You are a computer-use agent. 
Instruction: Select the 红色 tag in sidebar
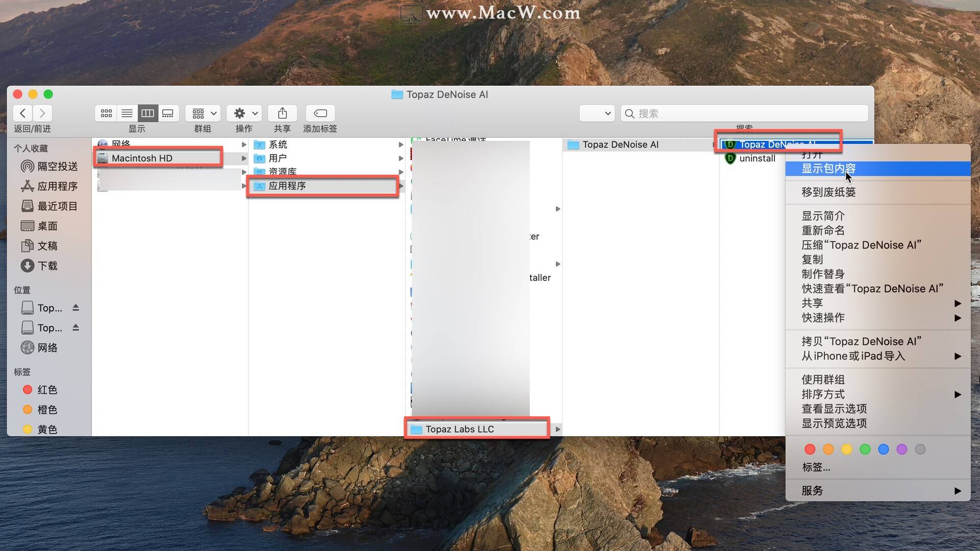click(40, 390)
